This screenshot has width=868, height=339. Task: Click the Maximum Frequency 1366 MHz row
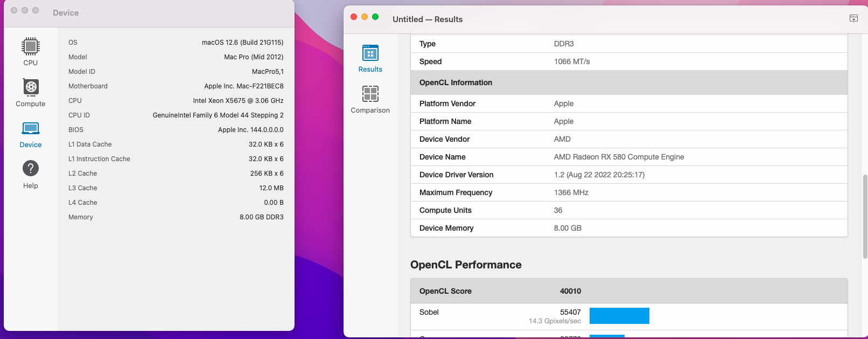coord(629,192)
